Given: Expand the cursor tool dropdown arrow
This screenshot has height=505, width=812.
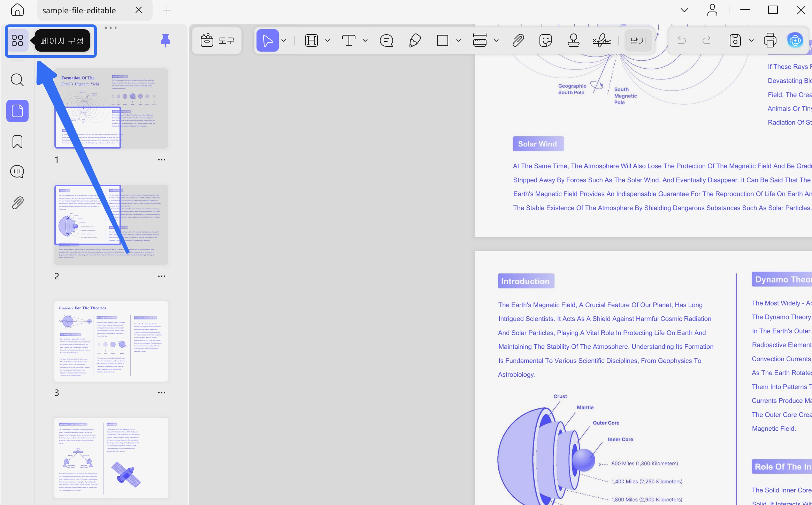Looking at the screenshot, I should [x=284, y=40].
